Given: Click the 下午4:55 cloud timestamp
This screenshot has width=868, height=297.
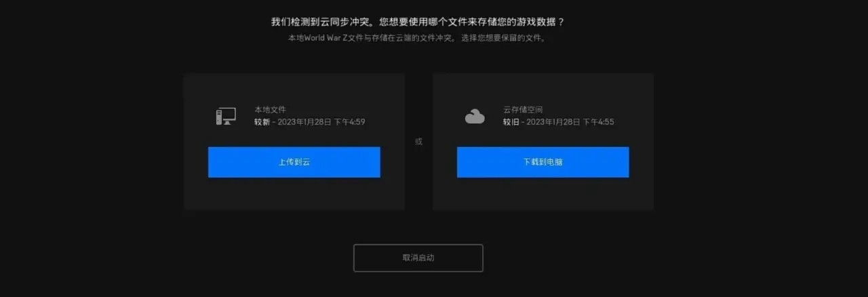Looking at the screenshot, I should (598, 122).
